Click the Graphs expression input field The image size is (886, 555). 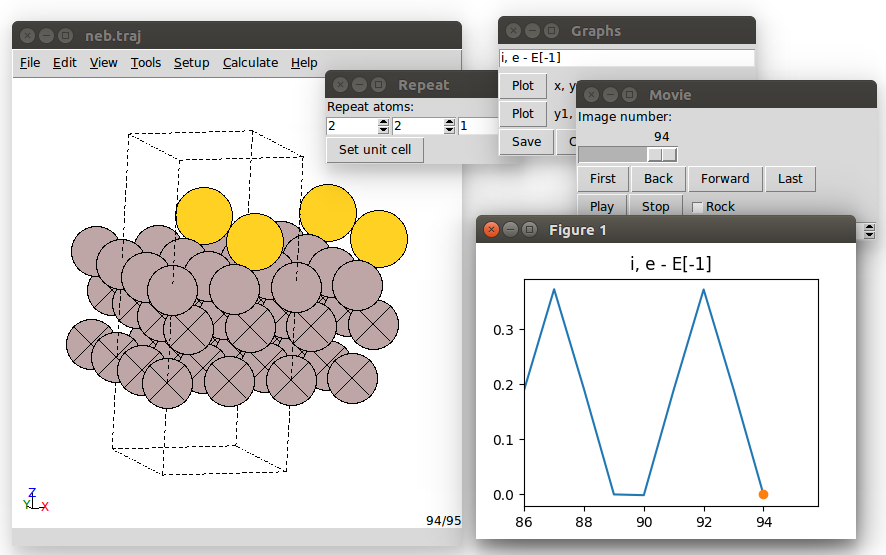(626, 58)
